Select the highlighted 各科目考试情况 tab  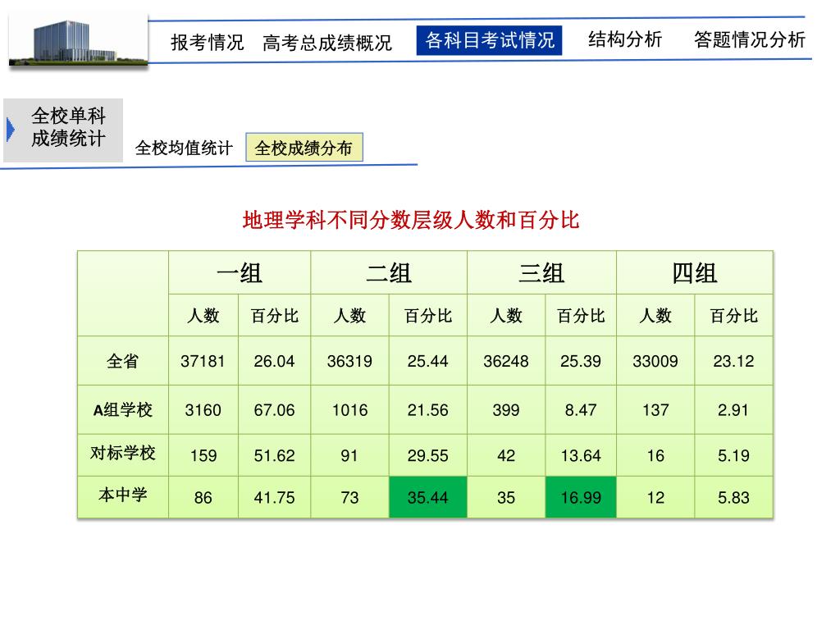click(x=489, y=40)
